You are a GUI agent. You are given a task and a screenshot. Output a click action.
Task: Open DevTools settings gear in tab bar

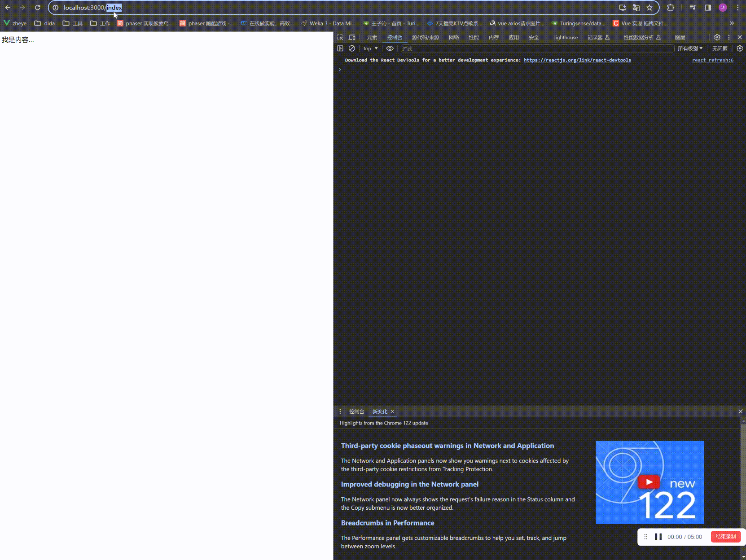pos(717,37)
